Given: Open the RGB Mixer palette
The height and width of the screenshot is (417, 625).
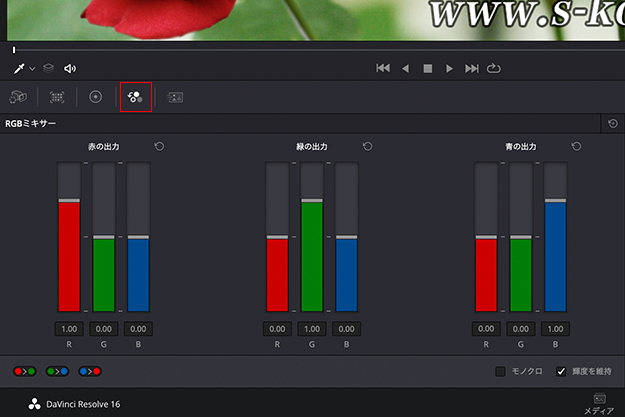Looking at the screenshot, I should tap(136, 97).
